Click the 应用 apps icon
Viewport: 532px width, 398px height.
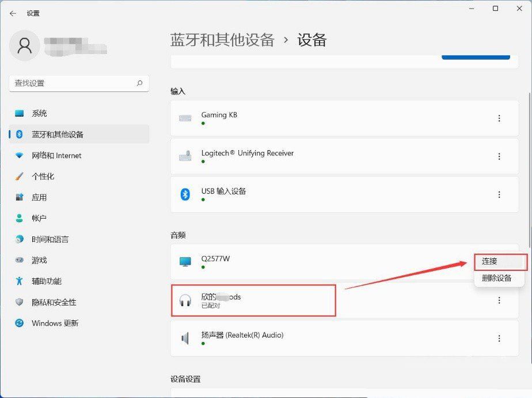click(20, 197)
